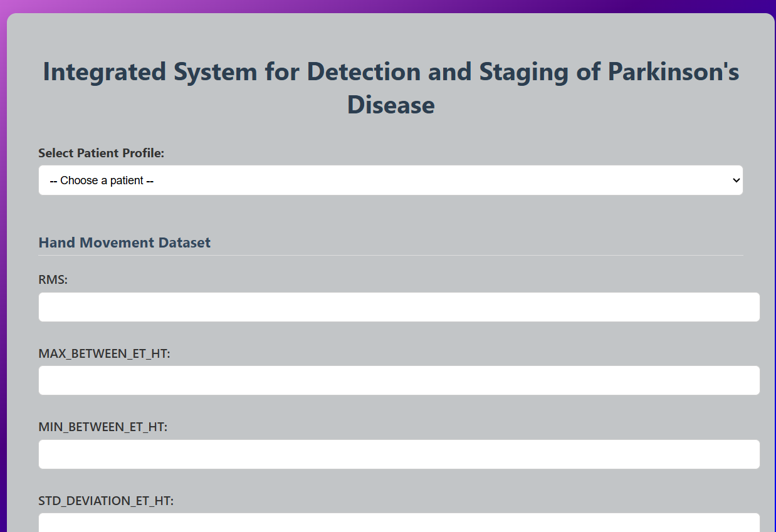Viewport: 776px width, 532px height.
Task: Click the word "Disease" in the heading
Action: point(391,104)
